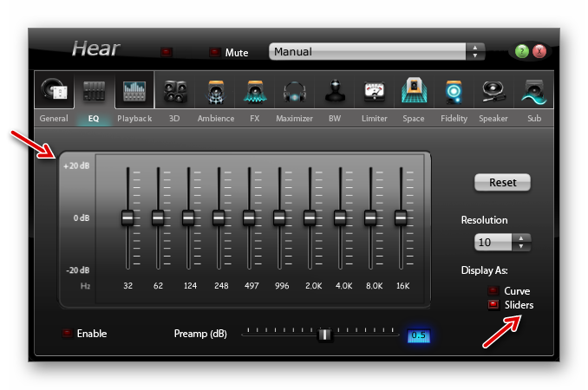Image resolution: width=588 pixels, height=390 pixels.
Task: Click the Resolution label
Action: coord(485,220)
